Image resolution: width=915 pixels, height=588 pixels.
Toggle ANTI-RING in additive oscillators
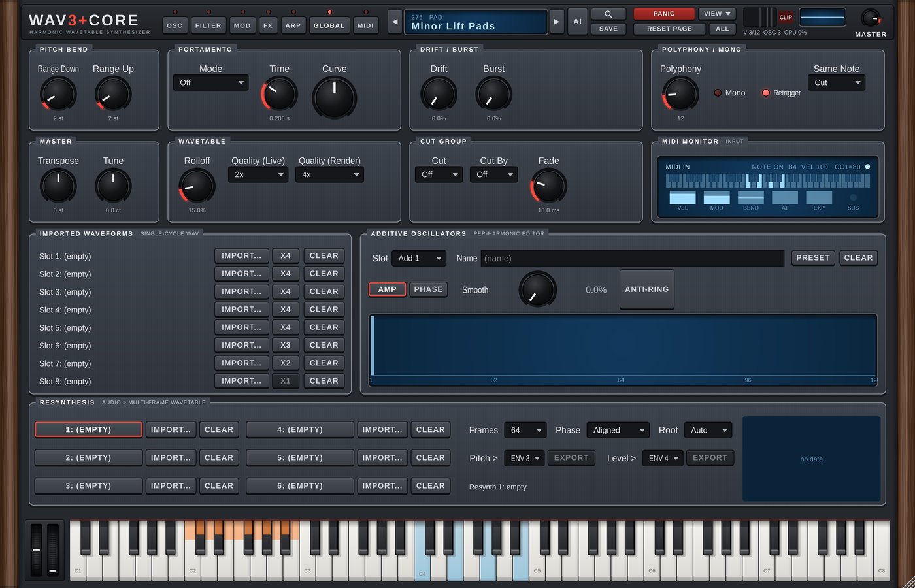[x=646, y=289]
